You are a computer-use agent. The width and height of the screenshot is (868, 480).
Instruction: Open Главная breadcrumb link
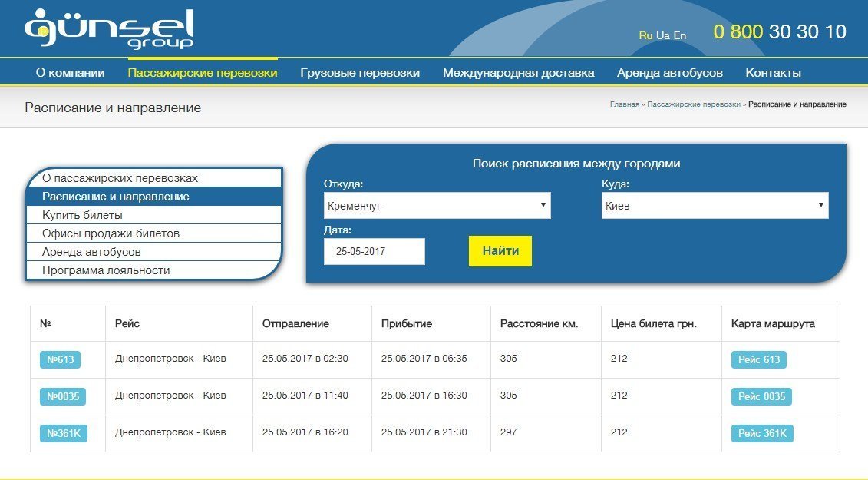pos(625,104)
